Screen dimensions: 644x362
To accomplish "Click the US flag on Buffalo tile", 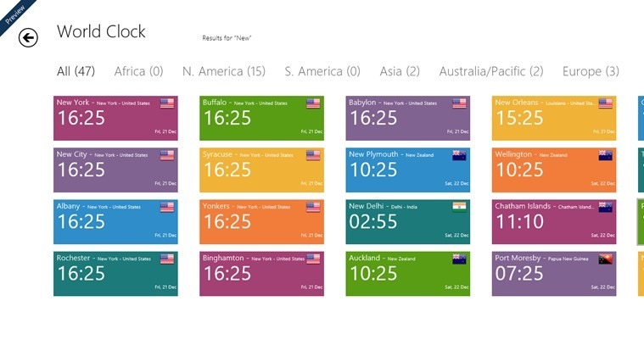I will point(313,103).
